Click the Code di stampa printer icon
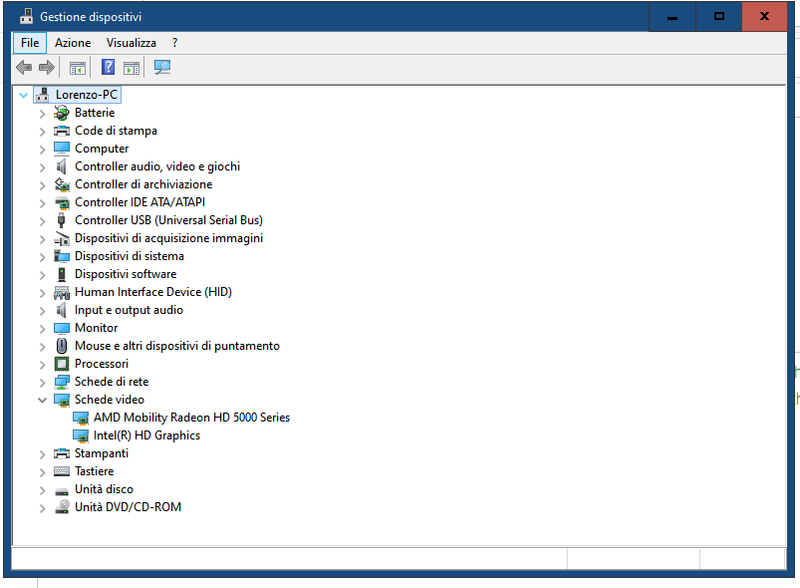This screenshot has width=800, height=588. 62,131
